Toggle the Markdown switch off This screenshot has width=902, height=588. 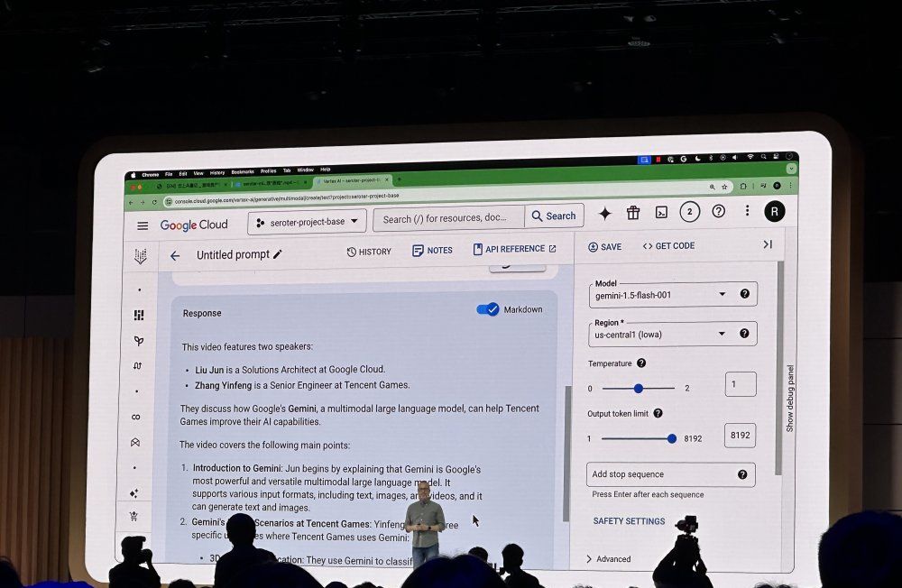point(488,309)
